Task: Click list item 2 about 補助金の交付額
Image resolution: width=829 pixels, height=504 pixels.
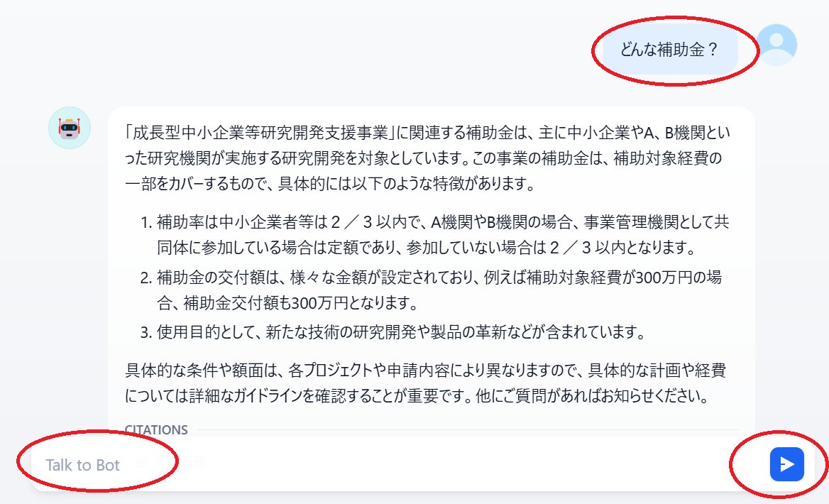Action: point(431,290)
